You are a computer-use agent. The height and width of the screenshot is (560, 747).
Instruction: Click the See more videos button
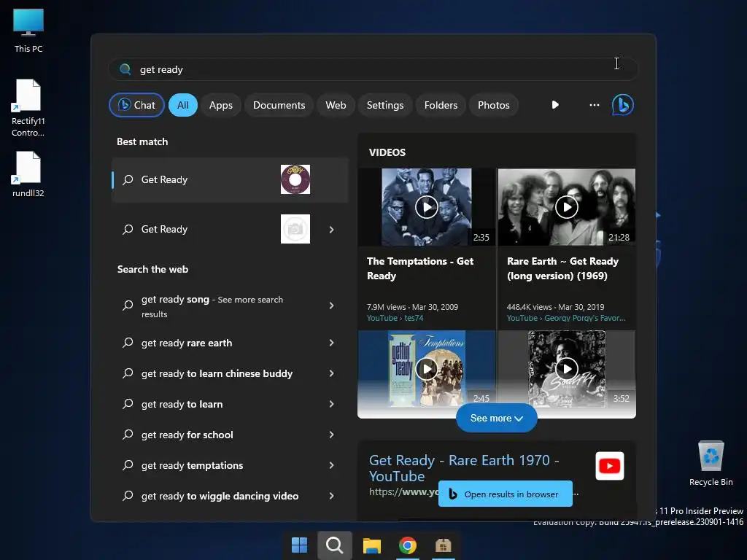click(x=496, y=418)
